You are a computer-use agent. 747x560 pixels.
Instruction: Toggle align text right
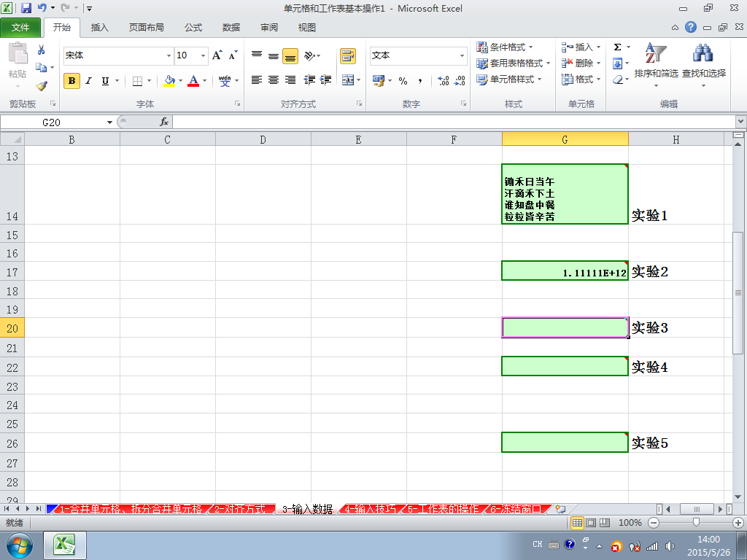(290, 80)
